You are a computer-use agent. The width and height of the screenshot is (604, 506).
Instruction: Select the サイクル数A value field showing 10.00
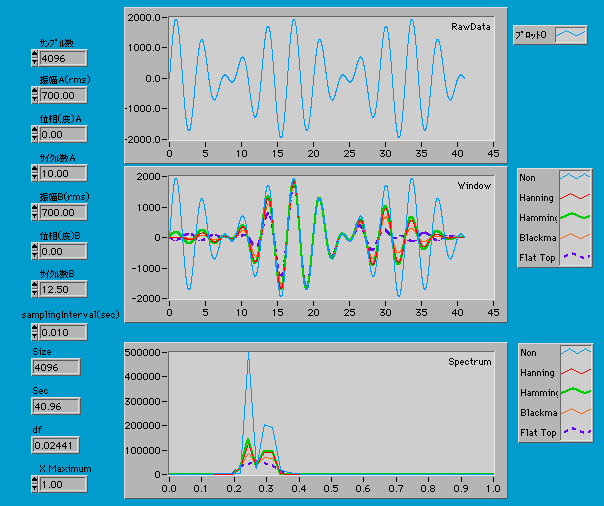pos(64,173)
